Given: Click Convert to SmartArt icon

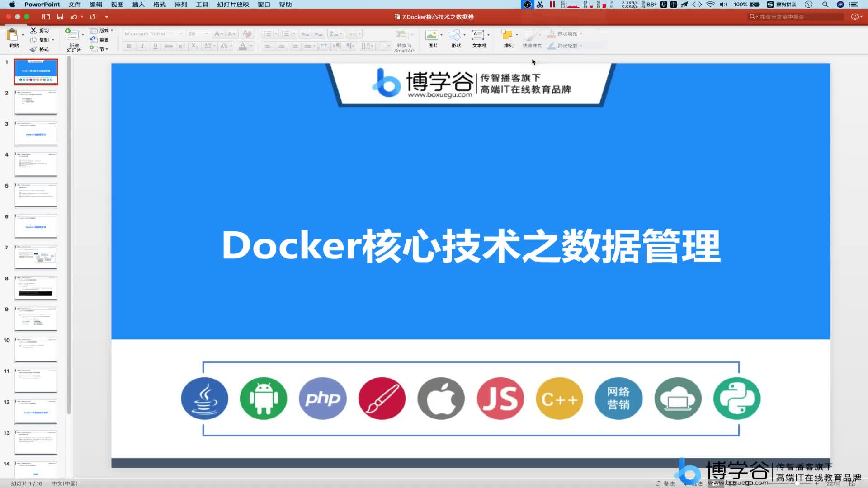Looking at the screenshot, I should coord(401,35).
